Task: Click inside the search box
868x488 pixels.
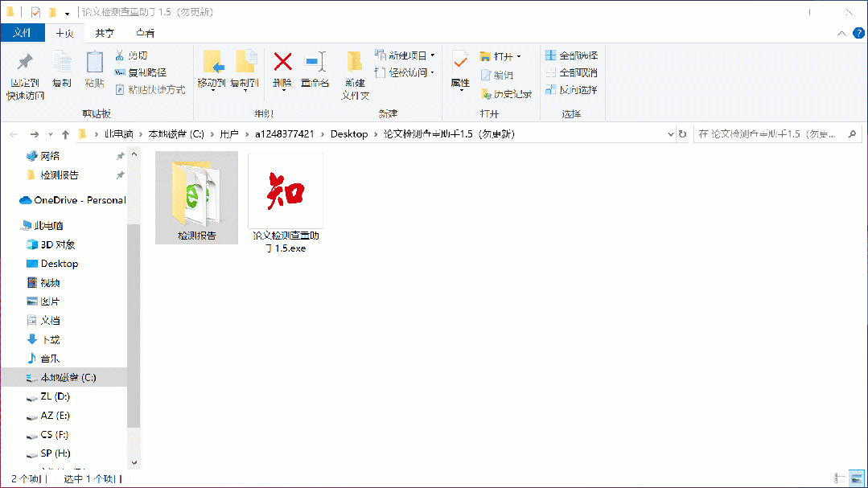Action: point(772,133)
